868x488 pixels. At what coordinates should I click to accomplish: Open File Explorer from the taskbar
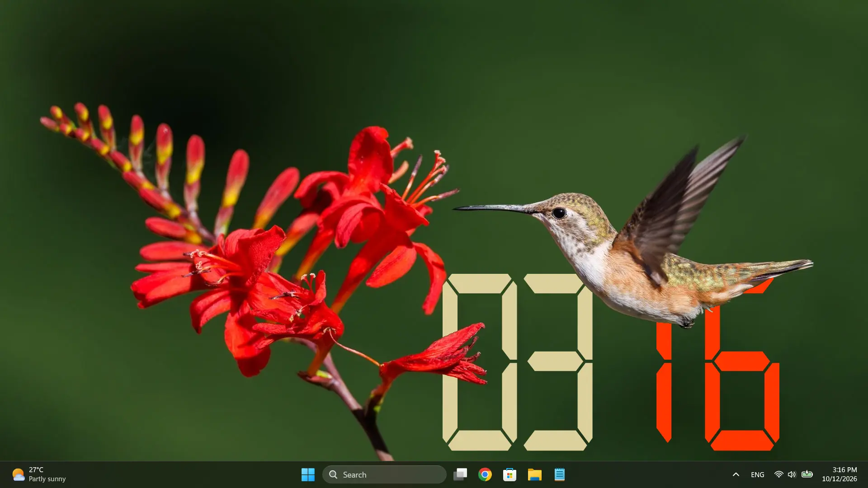click(x=534, y=474)
